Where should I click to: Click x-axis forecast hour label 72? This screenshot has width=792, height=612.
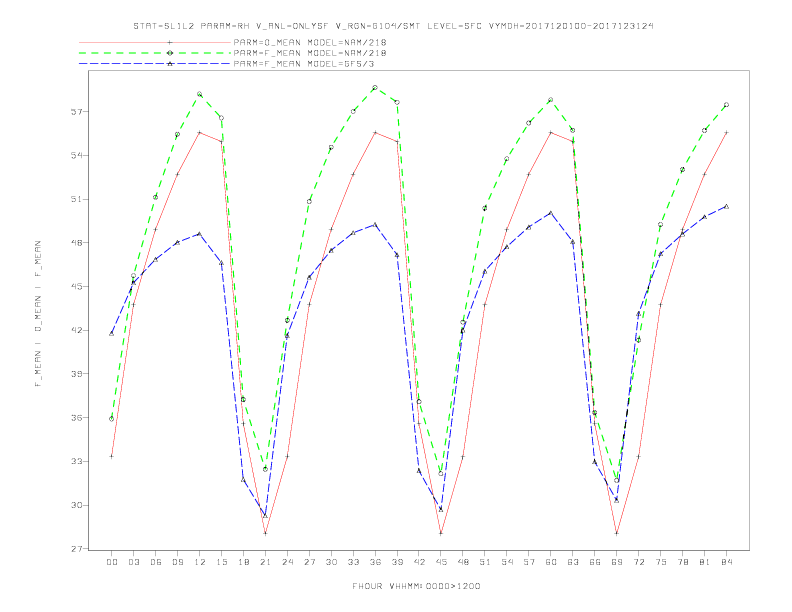coord(639,562)
